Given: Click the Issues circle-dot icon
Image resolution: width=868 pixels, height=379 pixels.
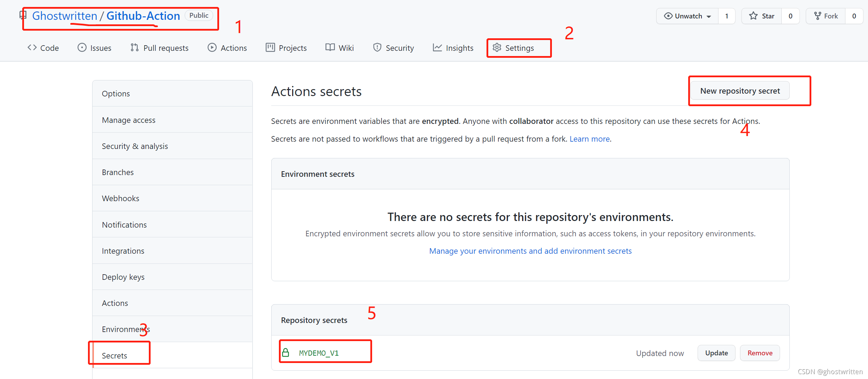Looking at the screenshot, I should click(82, 48).
